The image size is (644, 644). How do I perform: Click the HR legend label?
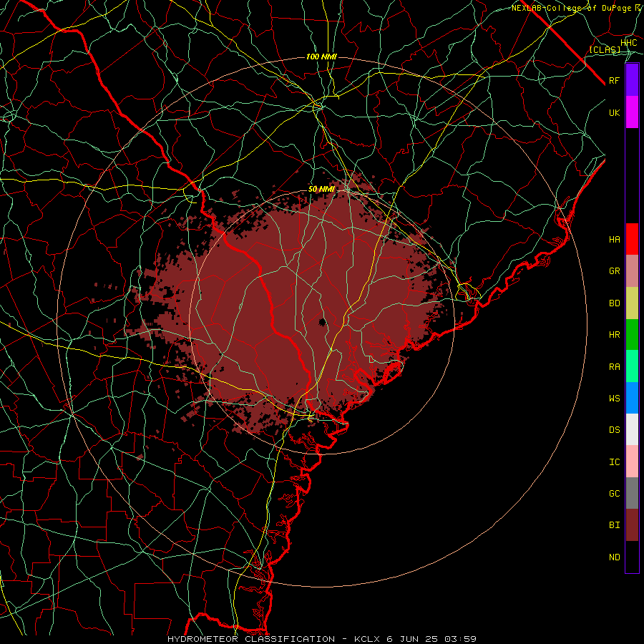pyautogui.click(x=614, y=335)
